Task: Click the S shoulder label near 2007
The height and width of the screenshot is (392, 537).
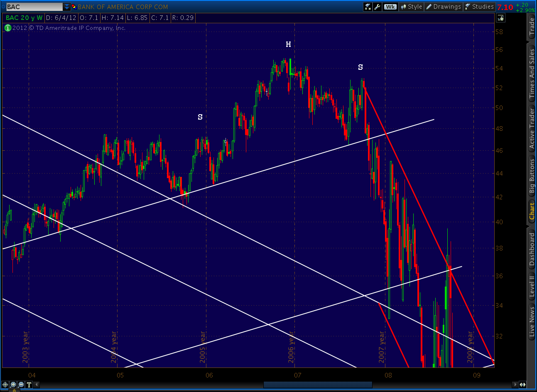Action: point(360,67)
